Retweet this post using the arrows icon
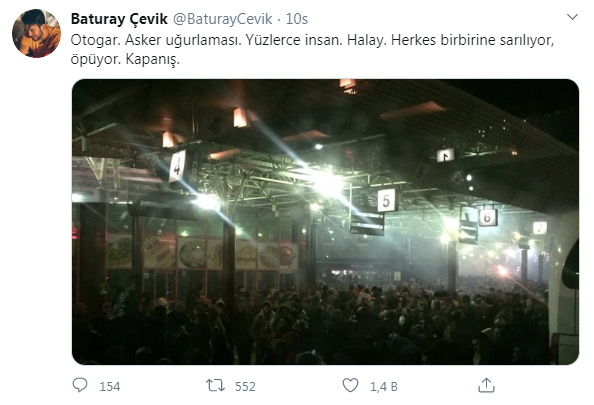The height and width of the screenshot is (405, 594). (215, 386)
